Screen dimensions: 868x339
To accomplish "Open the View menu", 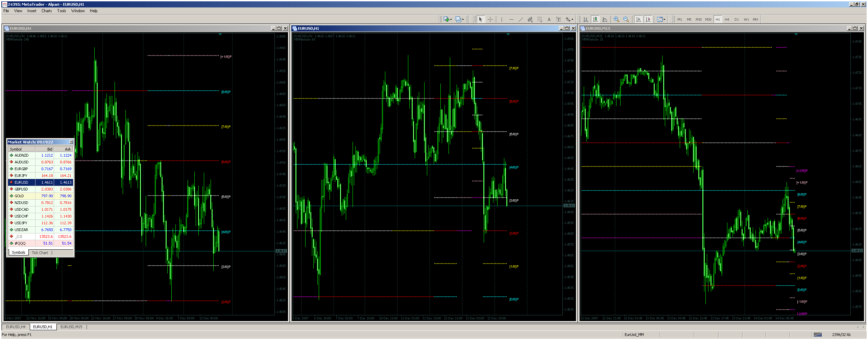I will point(18,11).
